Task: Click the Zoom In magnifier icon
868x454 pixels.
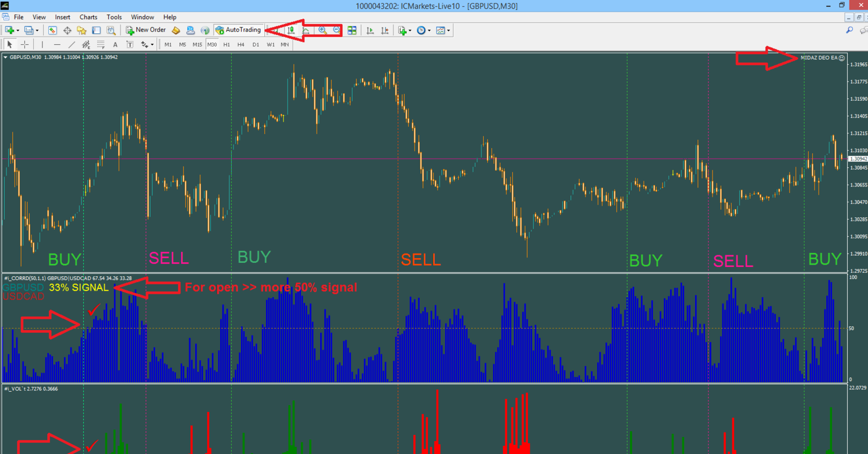Action: (322, 30)
